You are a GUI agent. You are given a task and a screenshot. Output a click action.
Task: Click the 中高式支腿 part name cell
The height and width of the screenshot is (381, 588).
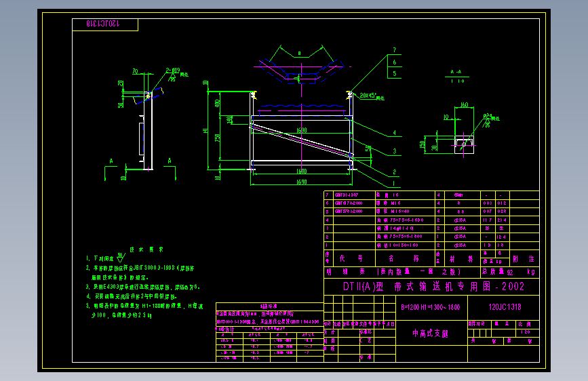(x=431, y=334)
